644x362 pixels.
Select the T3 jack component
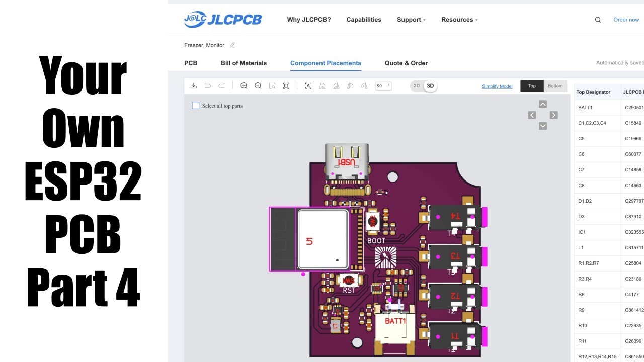pos(454,256)
